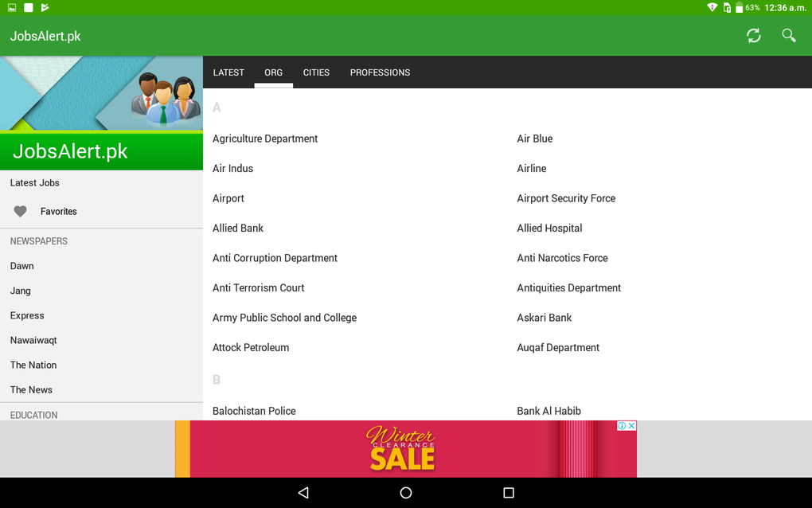Open Air Blue organization
The width and height of the screenshot is (812, 508).
click(x=534, y=139)
